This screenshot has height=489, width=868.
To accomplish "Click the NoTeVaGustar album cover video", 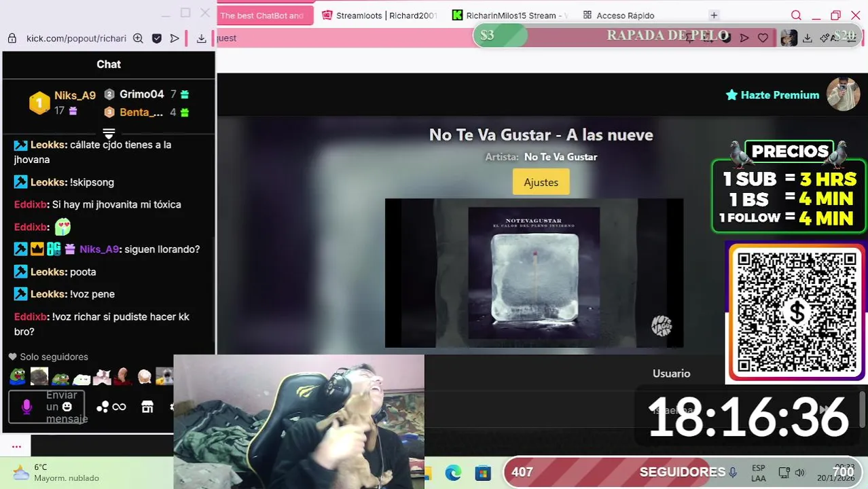I will pos(534,273).
